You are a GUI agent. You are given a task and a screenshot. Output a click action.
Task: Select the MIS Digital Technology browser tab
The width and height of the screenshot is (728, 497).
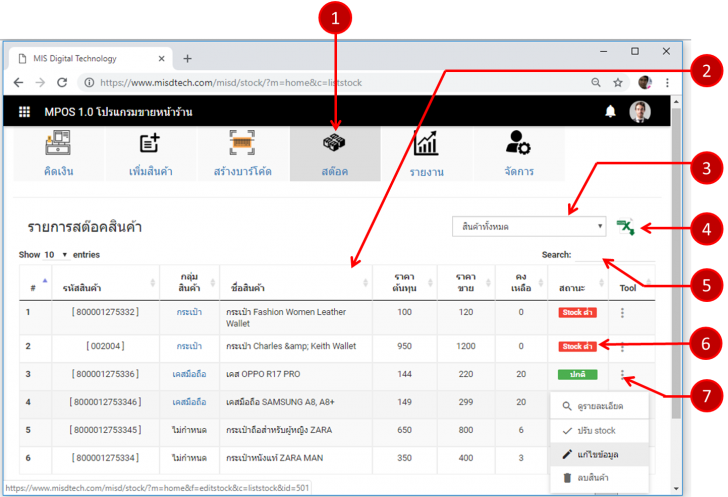click(91, 59)
